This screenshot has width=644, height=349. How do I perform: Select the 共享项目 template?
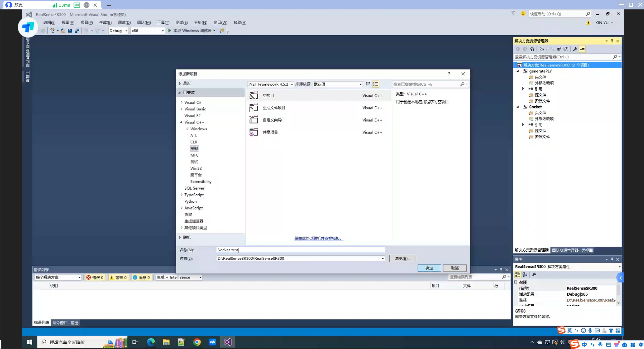tap(319, 132)
